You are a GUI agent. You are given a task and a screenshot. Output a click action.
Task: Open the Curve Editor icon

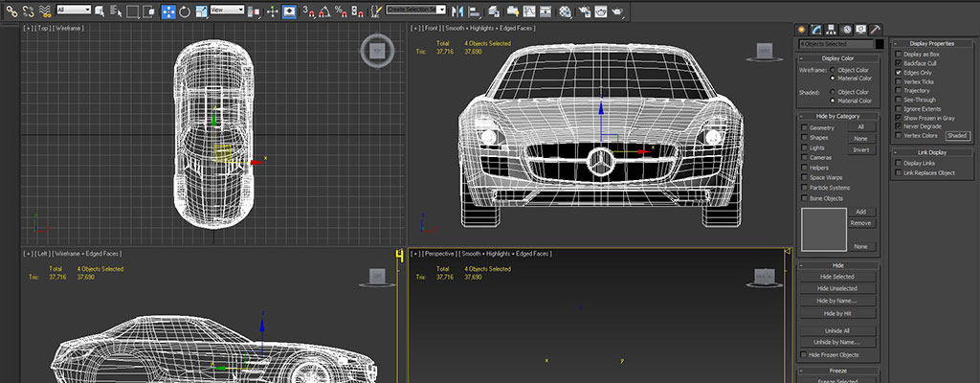[529, 11]
